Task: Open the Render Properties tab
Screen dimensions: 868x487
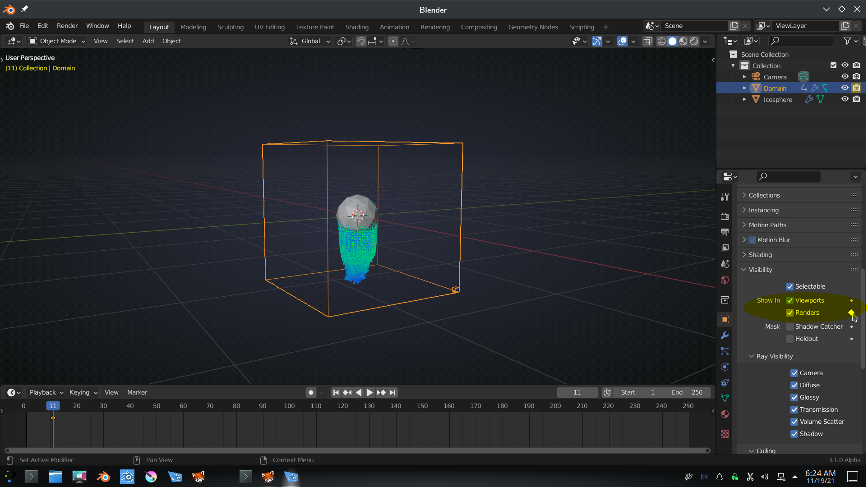Action: coord(725,216)
